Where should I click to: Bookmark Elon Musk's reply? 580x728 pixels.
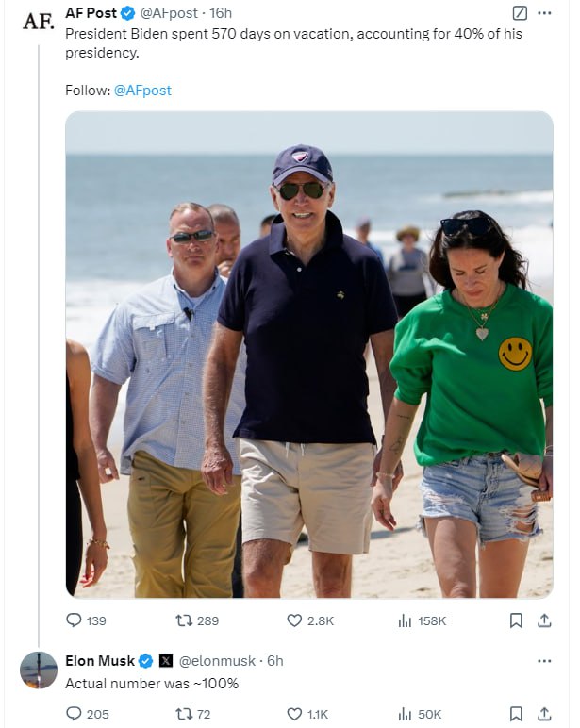point(516,714)
